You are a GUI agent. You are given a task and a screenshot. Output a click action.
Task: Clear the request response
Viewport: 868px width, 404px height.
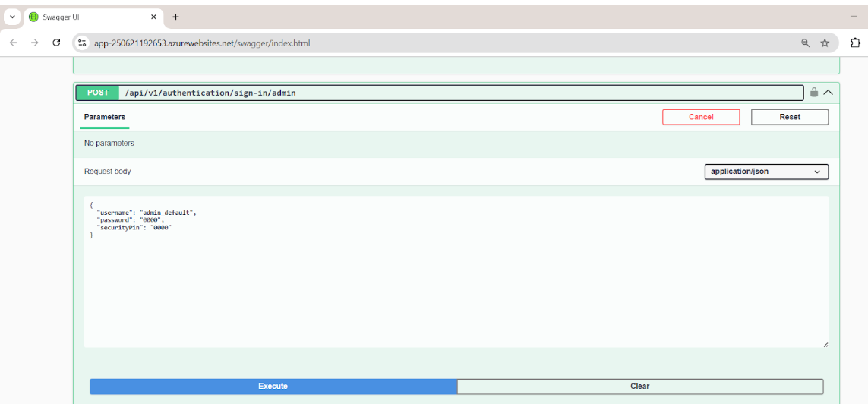(640, 387)
